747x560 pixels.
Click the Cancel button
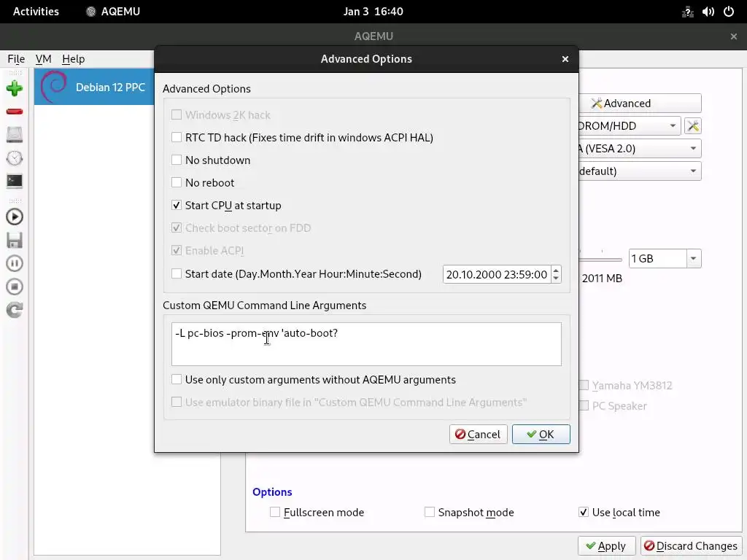click(x=478, y=435)
